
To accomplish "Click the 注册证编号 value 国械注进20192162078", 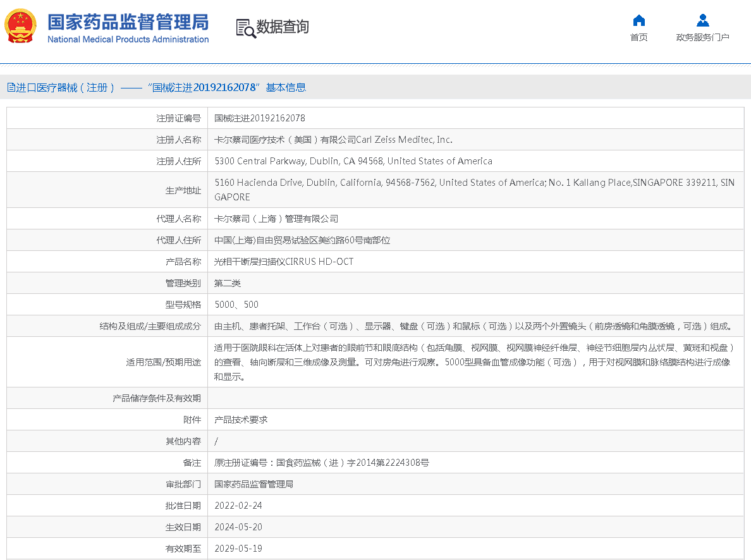I will pos(260,118).
